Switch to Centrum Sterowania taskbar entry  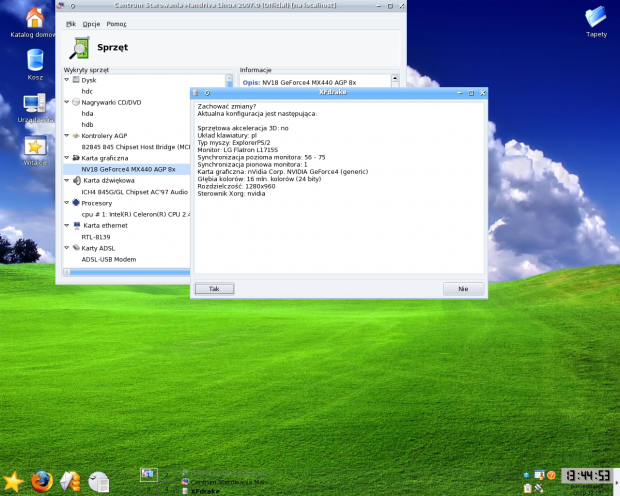tap(225, 482)
